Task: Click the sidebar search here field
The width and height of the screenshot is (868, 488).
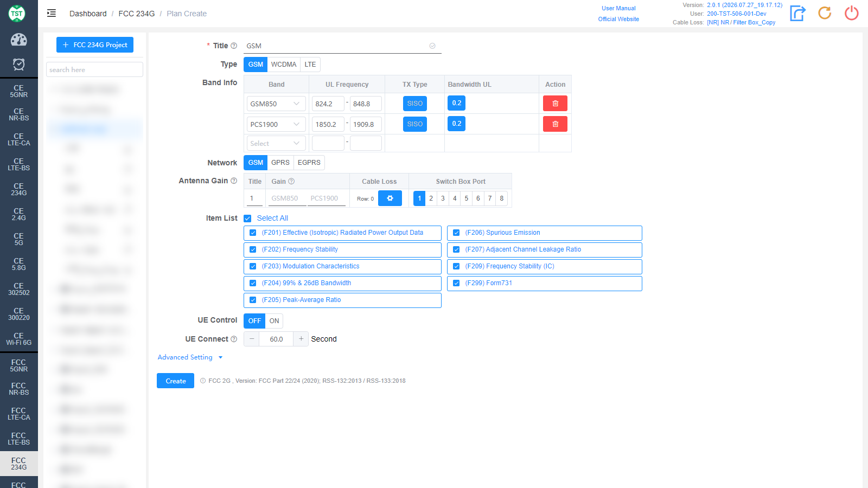Action: click(94, 69)
